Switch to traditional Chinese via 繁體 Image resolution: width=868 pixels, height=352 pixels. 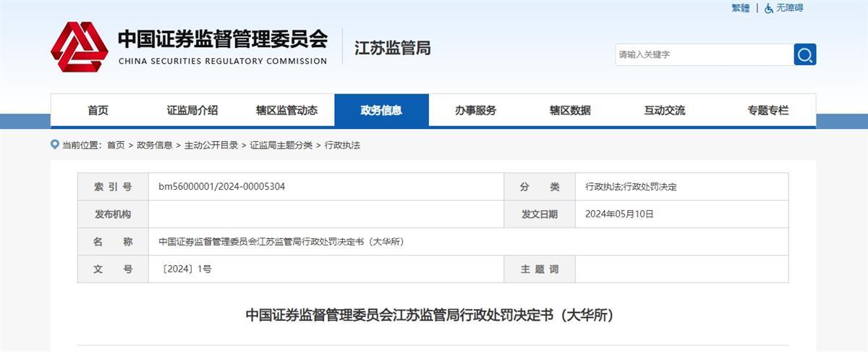pos(741,8)
